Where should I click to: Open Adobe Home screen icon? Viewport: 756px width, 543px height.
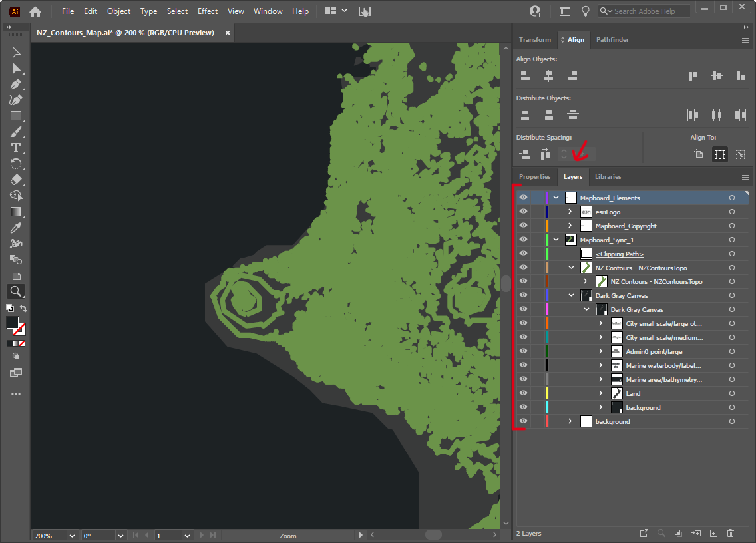[35, 11]
